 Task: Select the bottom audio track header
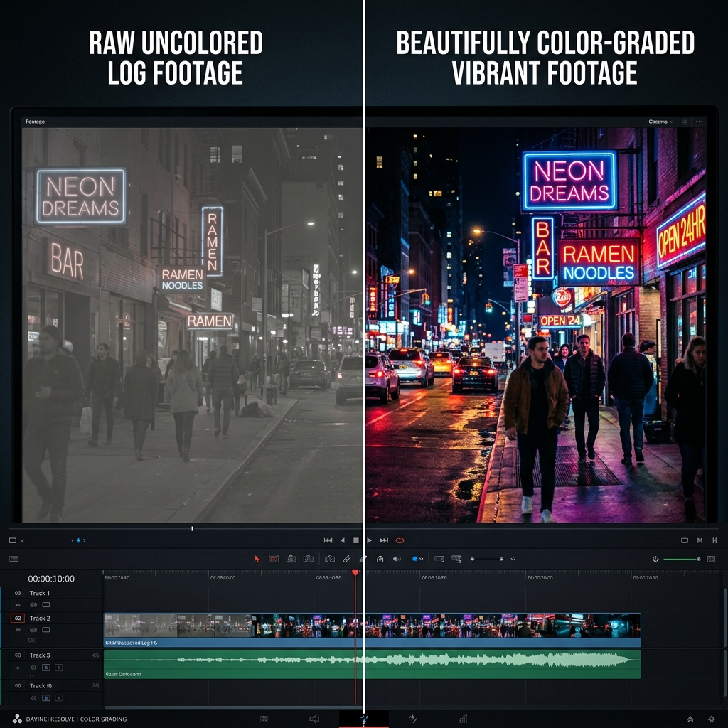(x=41, y=686)
